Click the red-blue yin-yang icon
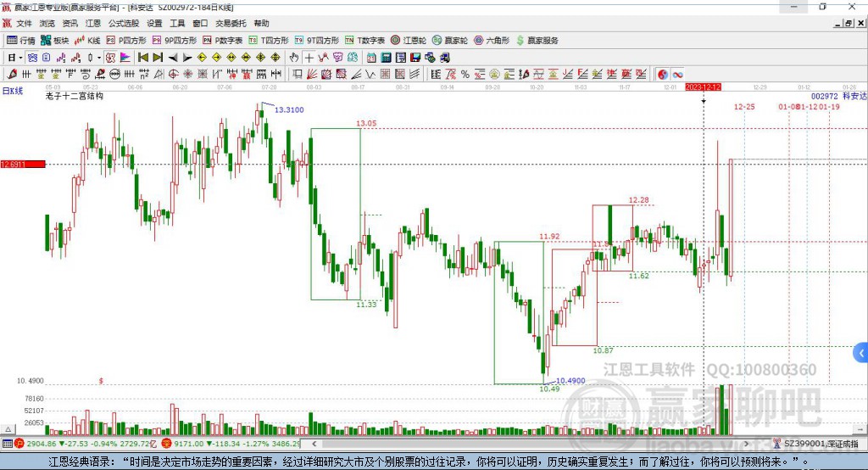 point(663,75)
